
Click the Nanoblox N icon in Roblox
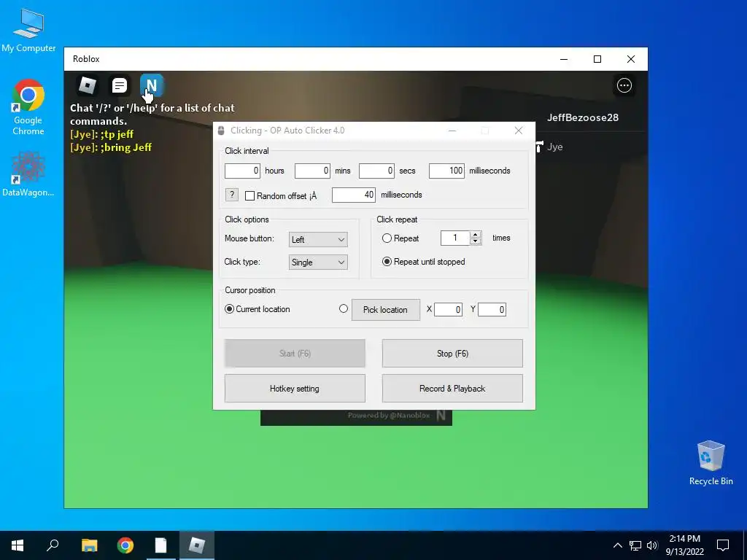pos(152,86)
